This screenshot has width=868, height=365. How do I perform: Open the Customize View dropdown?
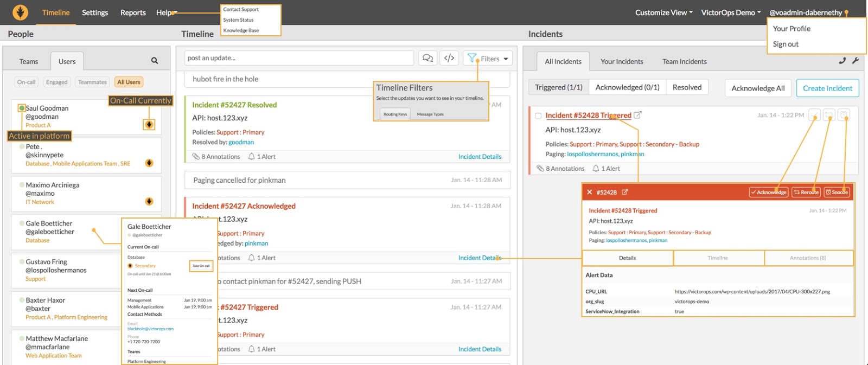tap(664, 12)
